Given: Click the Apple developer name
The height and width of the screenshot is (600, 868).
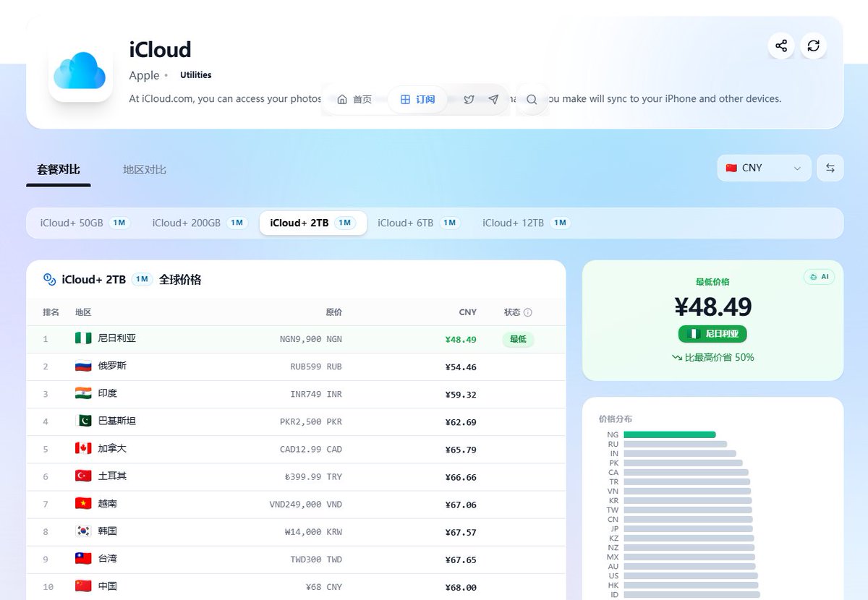Looking at the screenshot, I should click(x=144, y=75).
